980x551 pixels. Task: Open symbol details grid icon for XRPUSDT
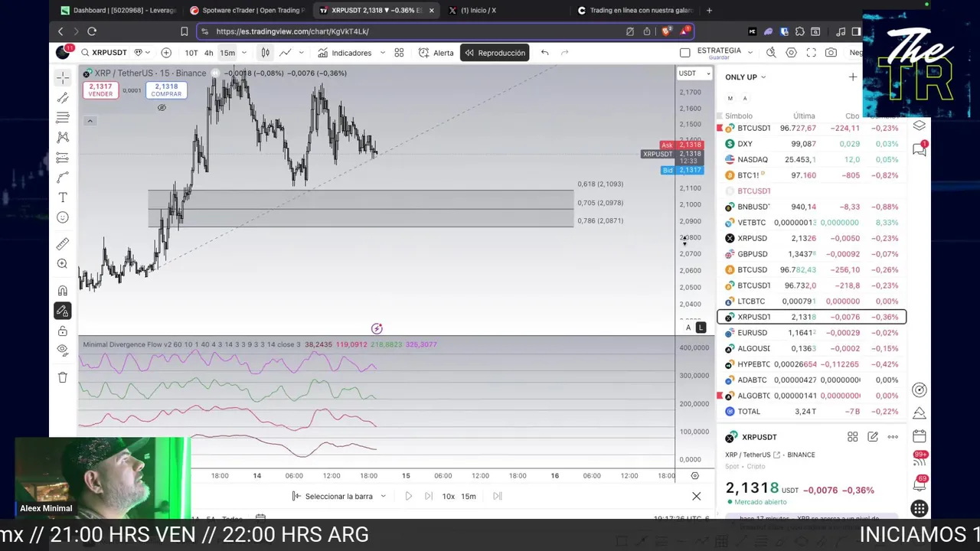coord(852,437)
